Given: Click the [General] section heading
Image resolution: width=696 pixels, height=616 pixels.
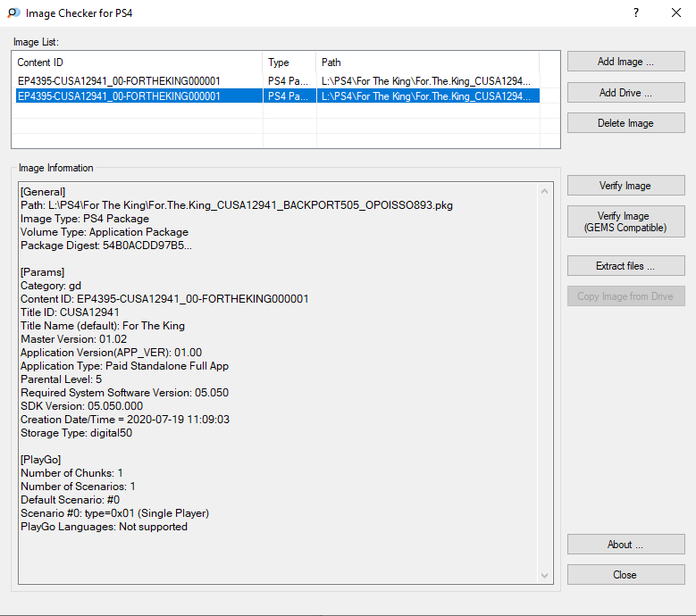Looking at the screenshot, I should (x=43, y=192).
